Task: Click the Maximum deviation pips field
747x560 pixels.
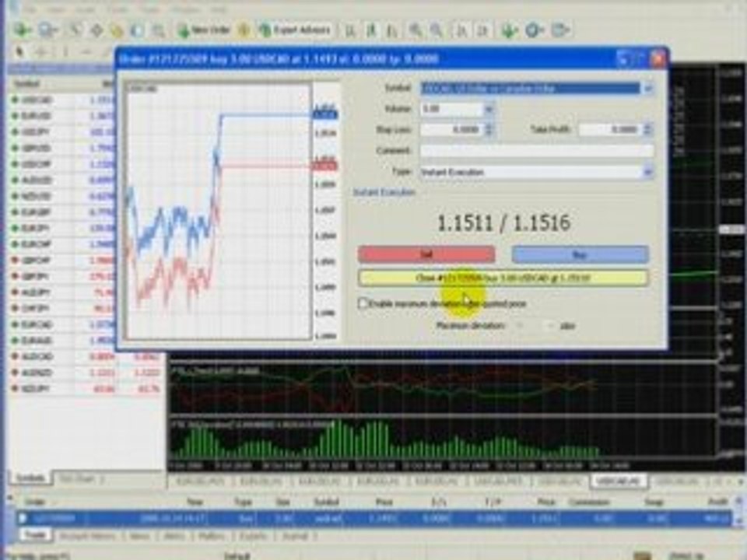Action: click(x=536, y=326)
